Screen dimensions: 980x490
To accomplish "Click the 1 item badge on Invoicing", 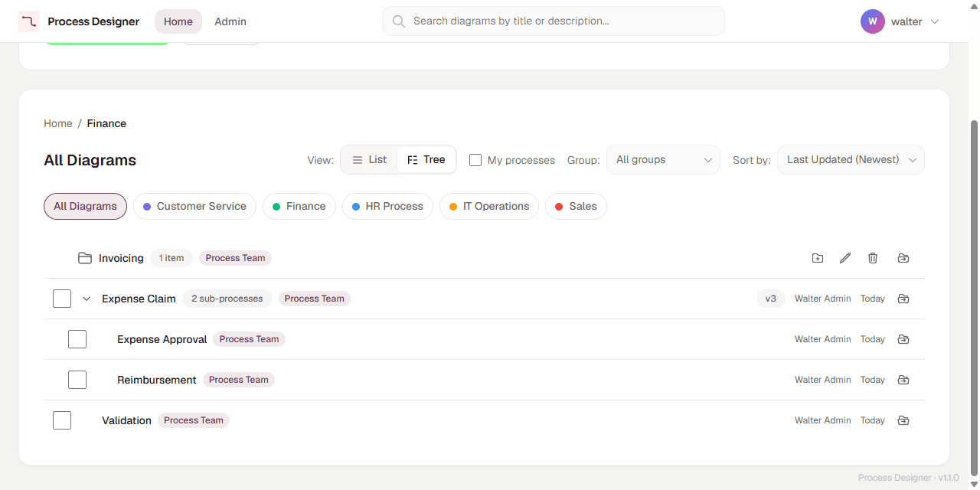I will (171, 258).
